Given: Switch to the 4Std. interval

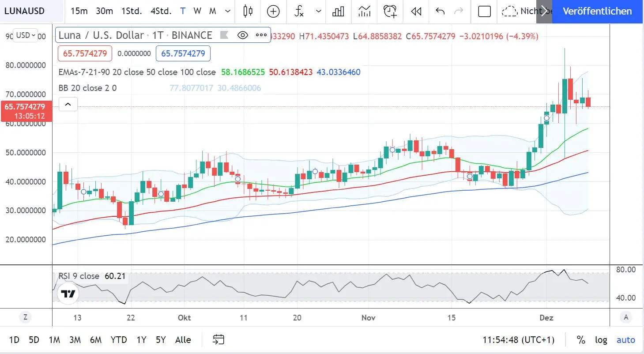Looking at the screenshot, I should click(161, 11).
